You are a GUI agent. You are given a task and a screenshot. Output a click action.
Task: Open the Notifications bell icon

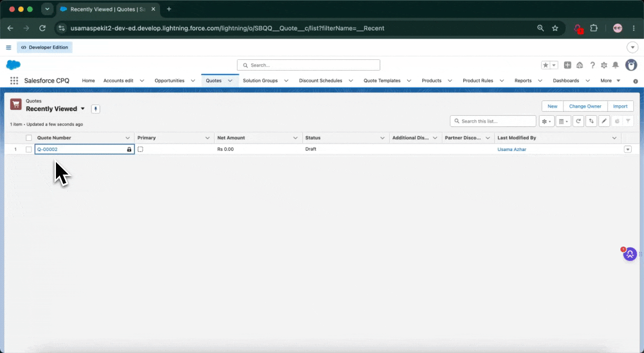coord(616,65)
